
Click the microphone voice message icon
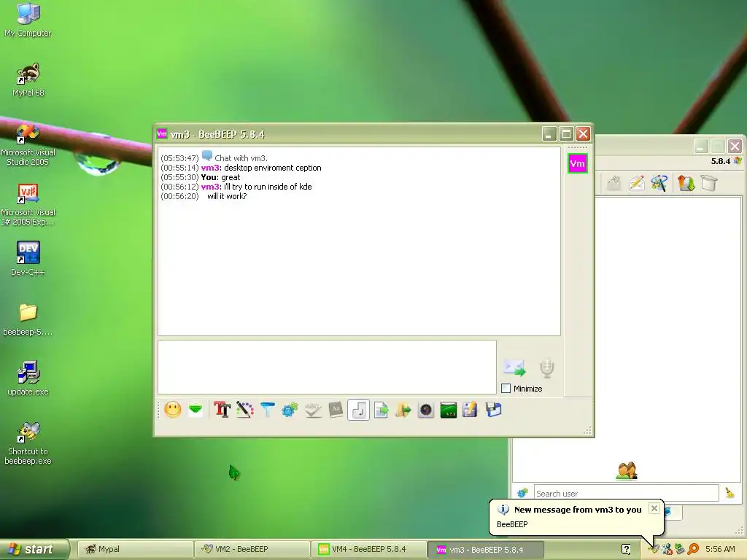pyautogui.click(x=547, y=367)
